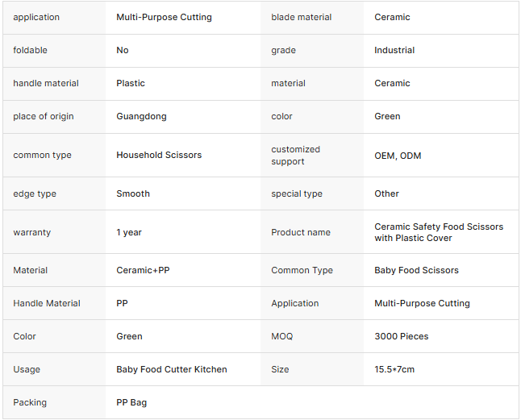Click the '1 year' warranty value

[x=129, y=232]
